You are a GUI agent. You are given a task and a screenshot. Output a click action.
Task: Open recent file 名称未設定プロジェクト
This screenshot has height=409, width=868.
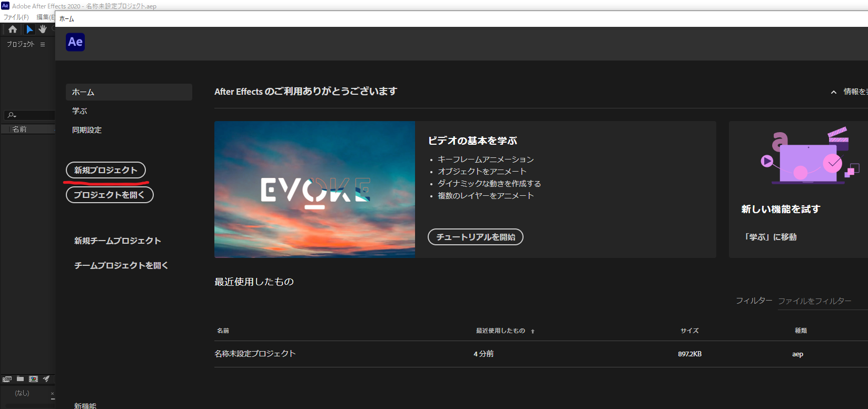coord(255,354)
